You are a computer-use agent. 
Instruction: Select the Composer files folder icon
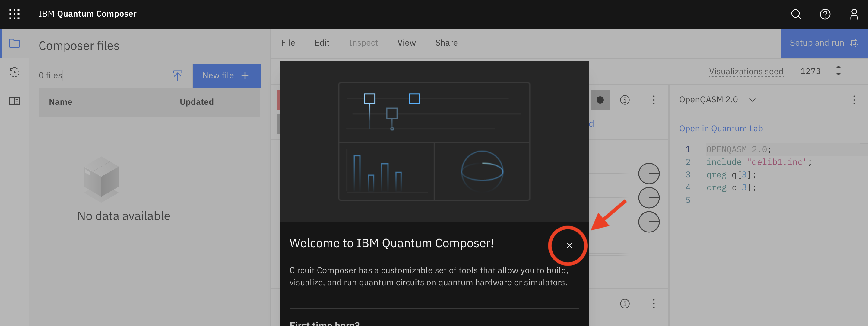click(14, 43)
